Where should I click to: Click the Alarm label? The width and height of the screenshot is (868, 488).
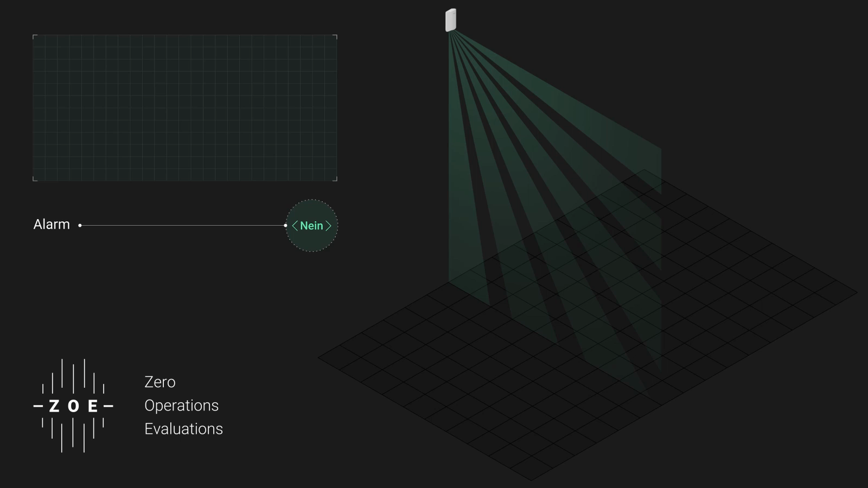point(52,224)
